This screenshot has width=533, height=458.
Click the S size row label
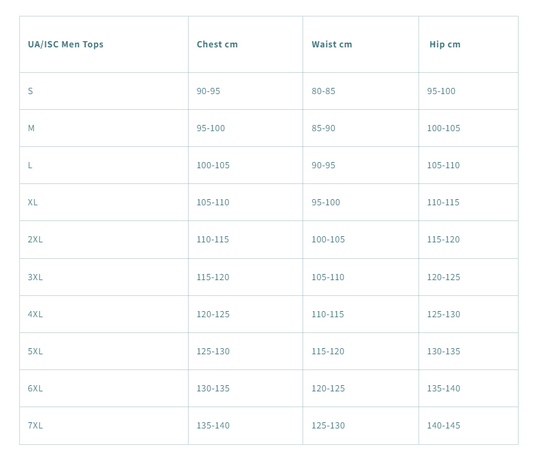(x=30, y=91)
